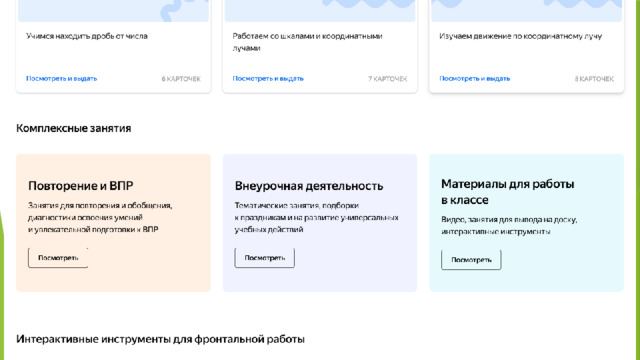Select card title 'Учимся находить дробь от числа'
The height and width of the screenshot is (360, 640).
tap(87, 36)
